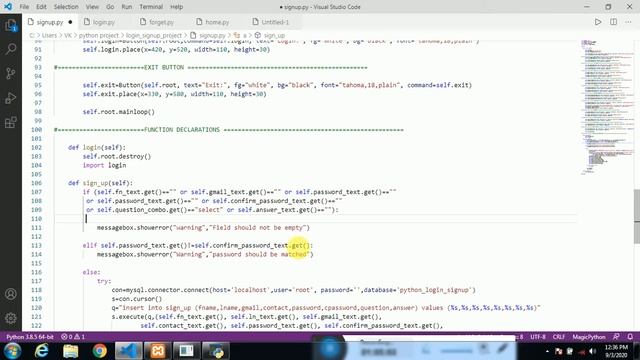Click the 'else:' line at 116
Image resolution: width=640 pixels, height=360 pixels.
coord(91,272)
